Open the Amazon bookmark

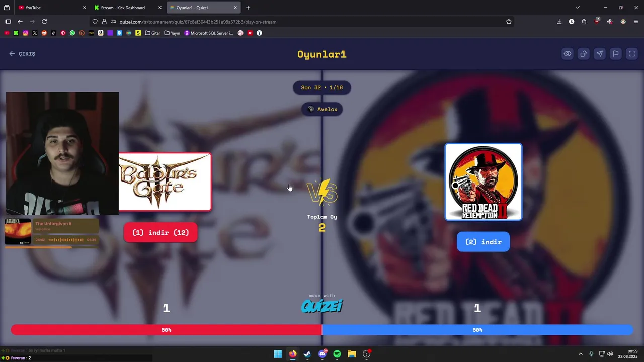pyautogui.click(x=101, y=33)
